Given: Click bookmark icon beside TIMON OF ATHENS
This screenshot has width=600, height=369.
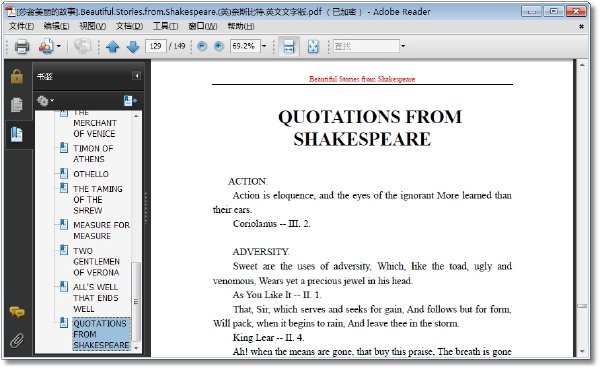Looking at the screenshot, I should [64, 148].
